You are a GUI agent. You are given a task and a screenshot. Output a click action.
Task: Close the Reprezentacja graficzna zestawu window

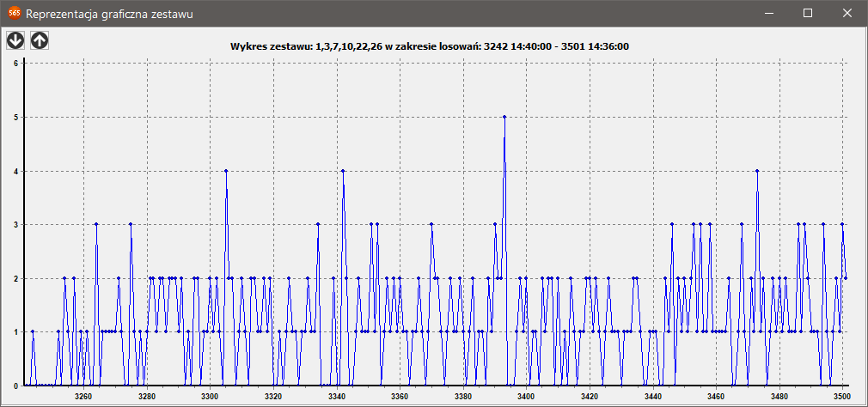tap(847, 13)
